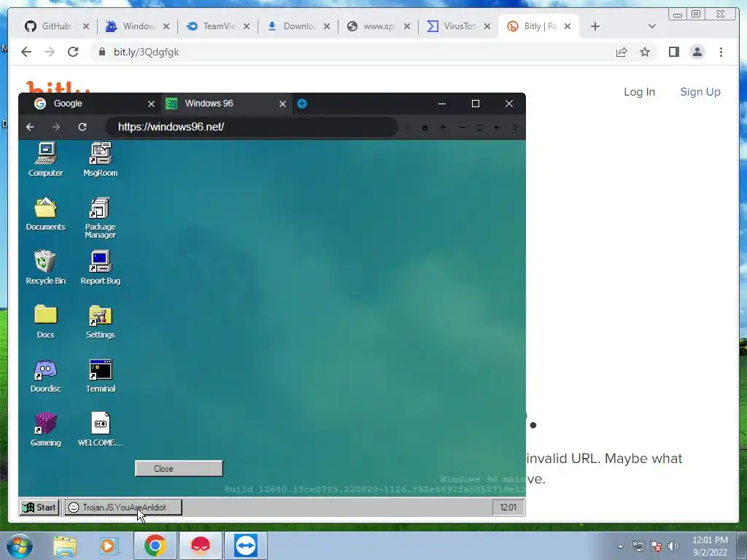
Task: Show hidden system tray icons
Action: (620, 546)
